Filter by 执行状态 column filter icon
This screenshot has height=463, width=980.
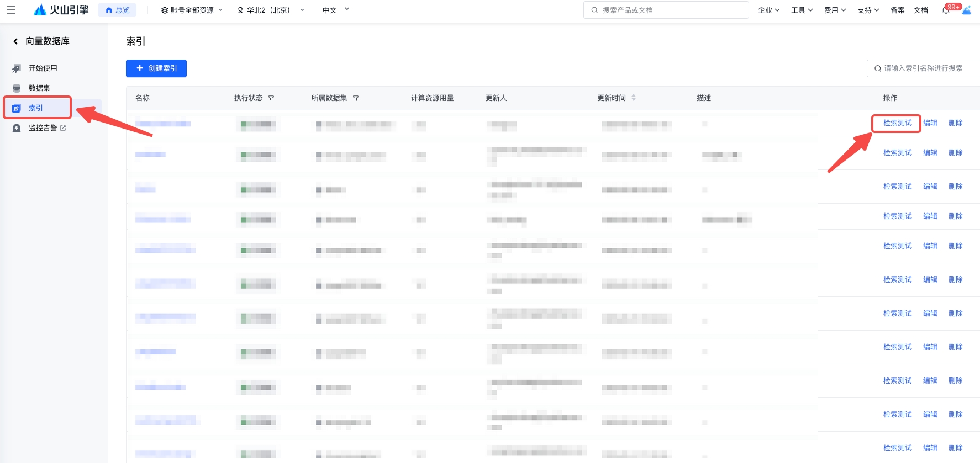click(271, 98)
